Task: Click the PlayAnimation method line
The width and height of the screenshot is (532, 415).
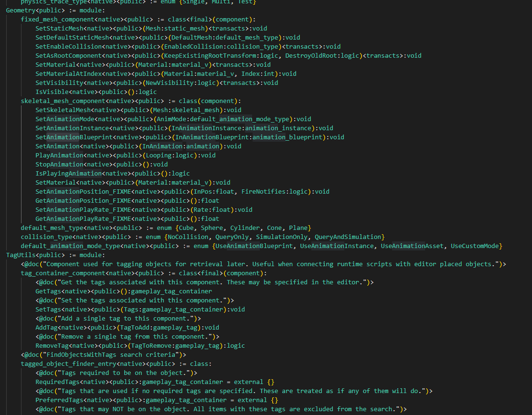Action: point(126,156)
